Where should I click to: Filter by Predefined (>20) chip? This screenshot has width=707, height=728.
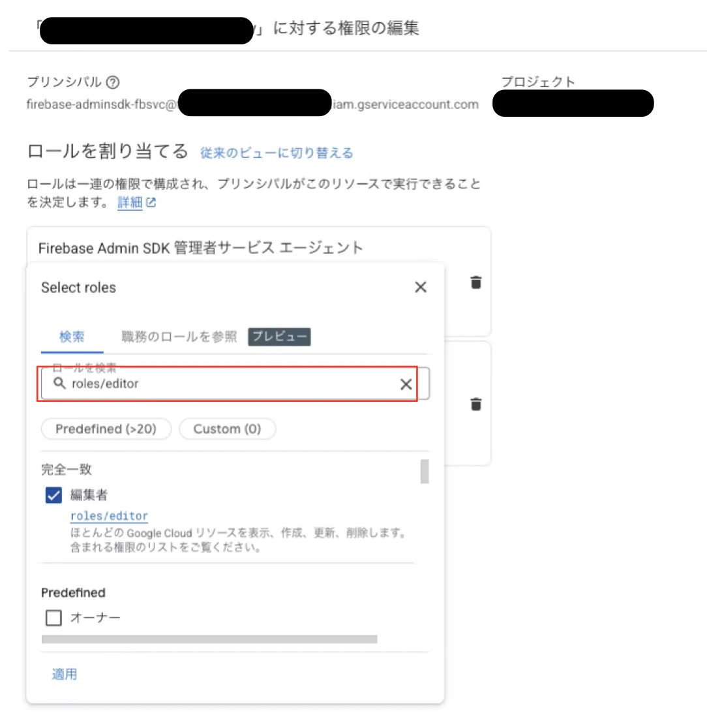[106, 429]
